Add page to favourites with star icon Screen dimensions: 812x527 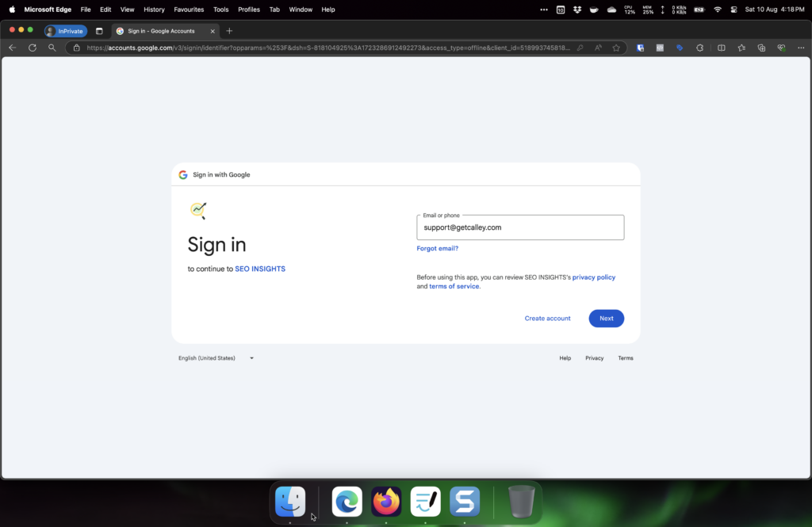pyautogui.click(x=616, y=48)
